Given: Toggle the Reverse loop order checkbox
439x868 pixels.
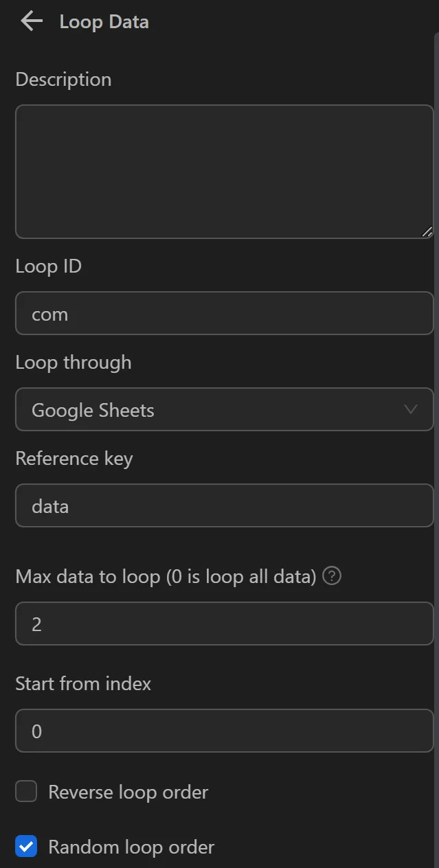Looking at the screenshot, I should point(25,791).
